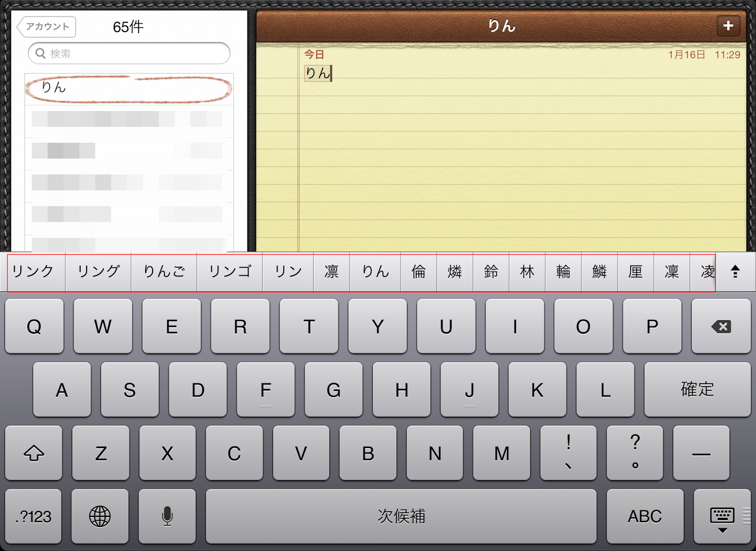This screenshot has height=551, width=756.
Task: Tap the S key
Action: point(130,390)
